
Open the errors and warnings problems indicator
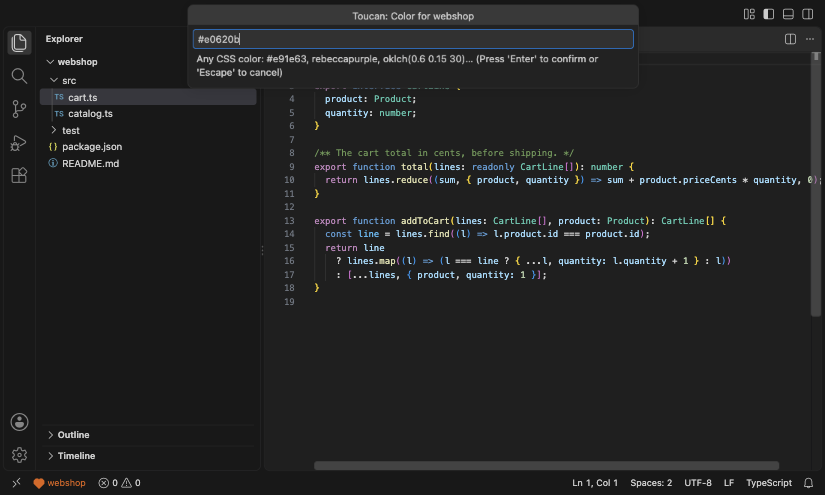click(x=119, y=483)
